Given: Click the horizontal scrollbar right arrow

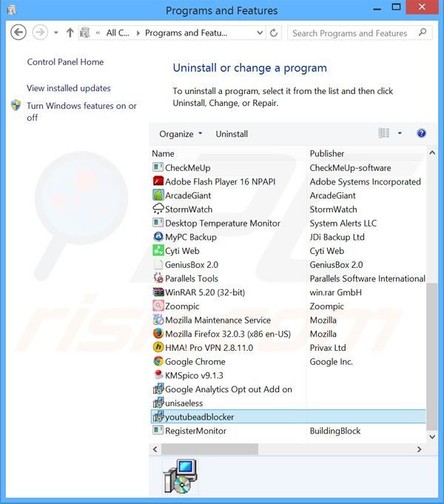Looking at the screenshot, I should 419,449.
